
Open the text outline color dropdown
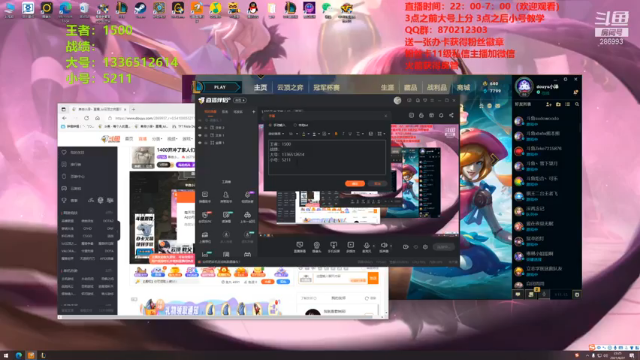(x=315, y=134)
